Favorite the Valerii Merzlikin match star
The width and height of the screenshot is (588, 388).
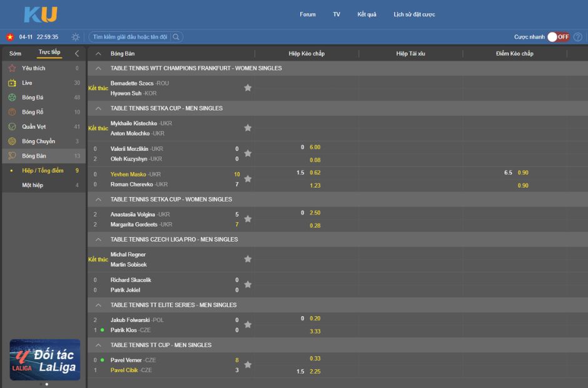[248, 153]
